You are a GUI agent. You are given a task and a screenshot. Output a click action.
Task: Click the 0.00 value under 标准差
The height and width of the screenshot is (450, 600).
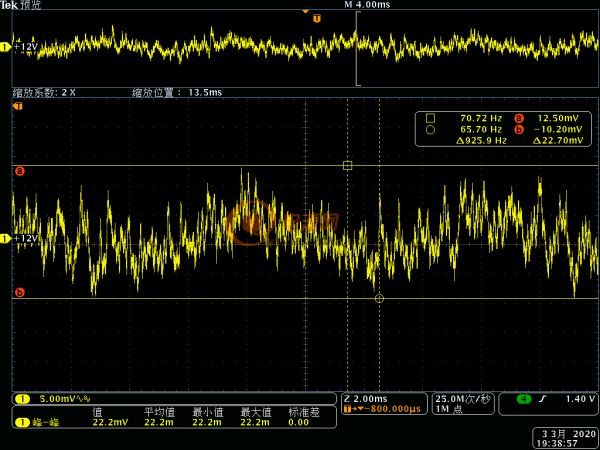[298, 422]
